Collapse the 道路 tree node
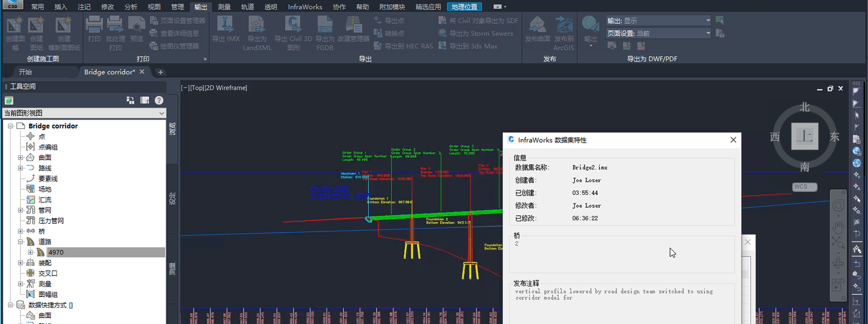868x324 pixels. (x=20, y=242)
